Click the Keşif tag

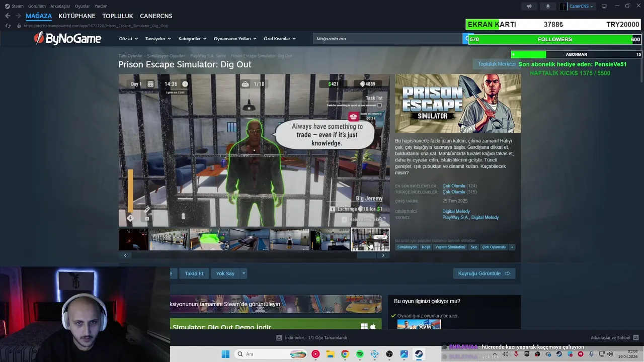426,247
